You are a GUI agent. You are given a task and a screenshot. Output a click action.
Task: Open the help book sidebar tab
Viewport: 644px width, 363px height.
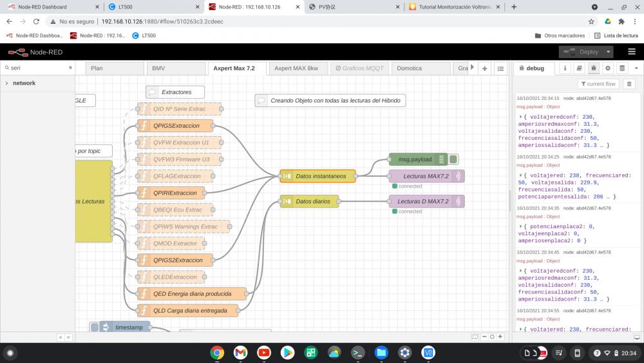coord(579,68)
